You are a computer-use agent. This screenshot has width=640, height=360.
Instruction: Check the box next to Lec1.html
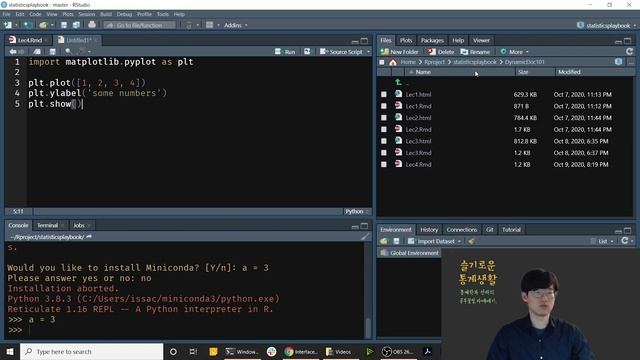[384, 94]
